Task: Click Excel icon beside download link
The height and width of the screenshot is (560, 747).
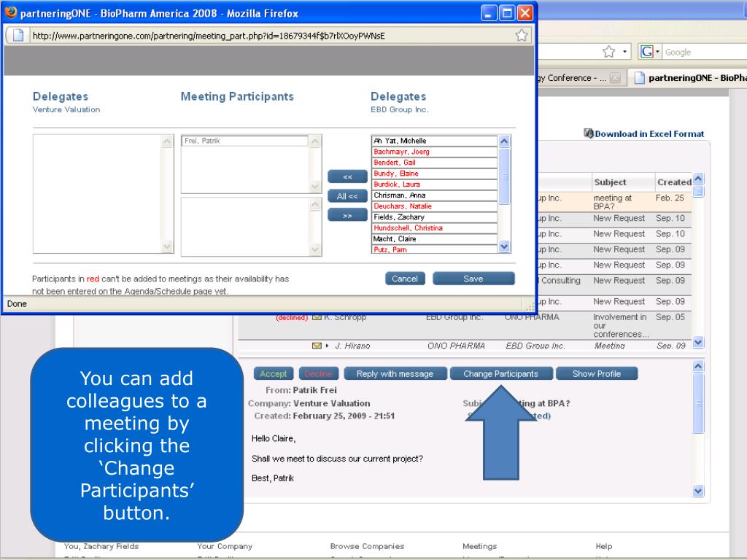Action: point(589,134)
